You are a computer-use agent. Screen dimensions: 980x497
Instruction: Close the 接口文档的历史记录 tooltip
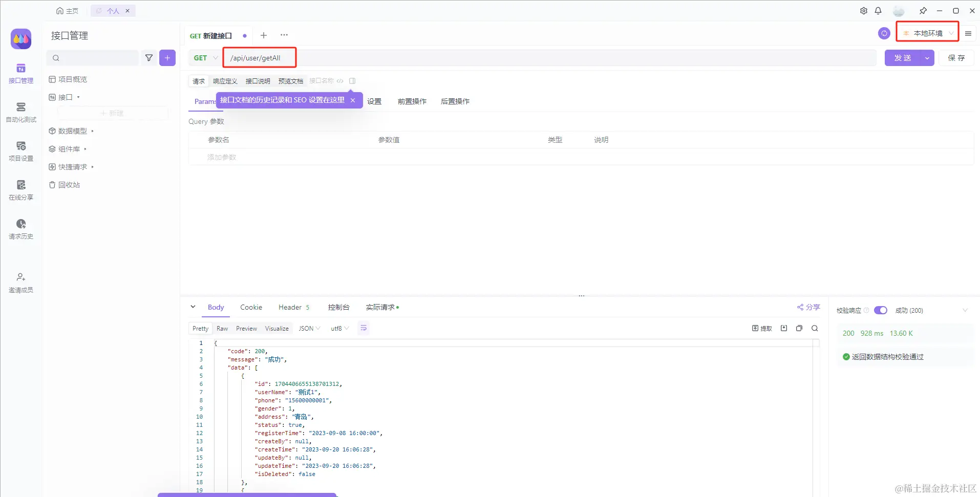point(353,100)
